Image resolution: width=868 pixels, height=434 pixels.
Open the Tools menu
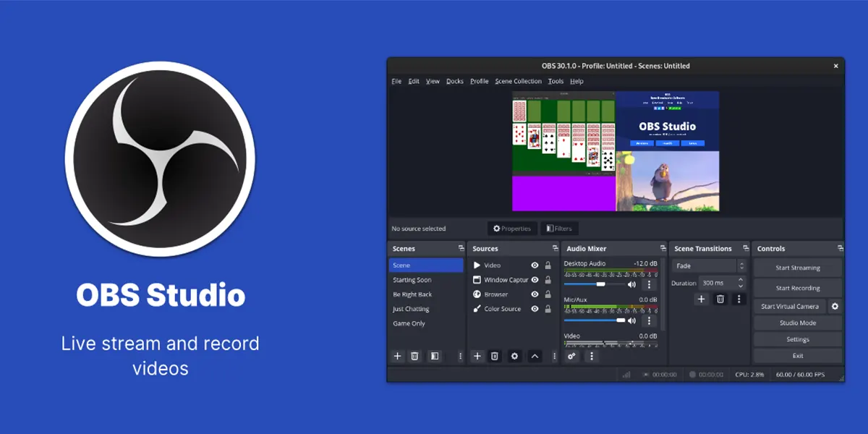(556, 81)
